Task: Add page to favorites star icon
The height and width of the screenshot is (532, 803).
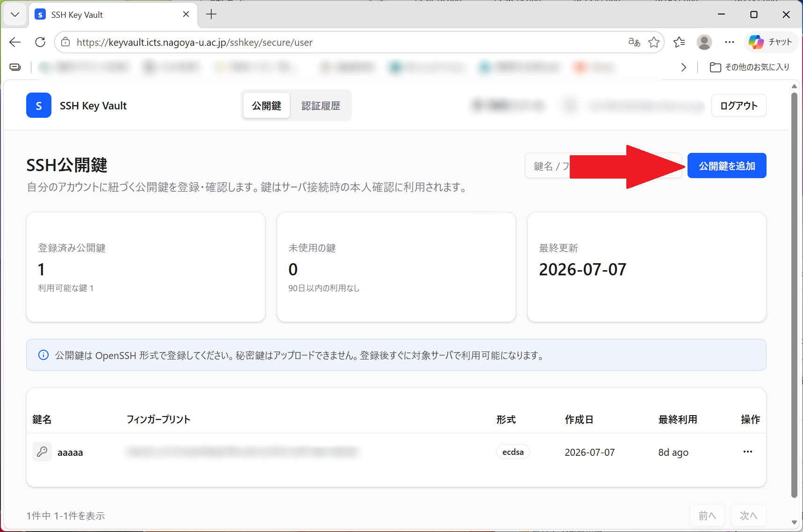Action: click(654, 42)
